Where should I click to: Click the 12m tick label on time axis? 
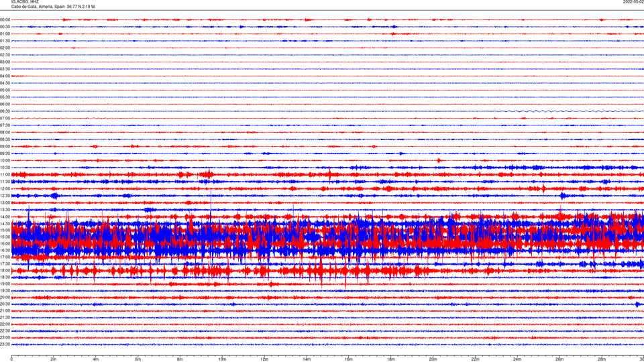click(264, 359)
